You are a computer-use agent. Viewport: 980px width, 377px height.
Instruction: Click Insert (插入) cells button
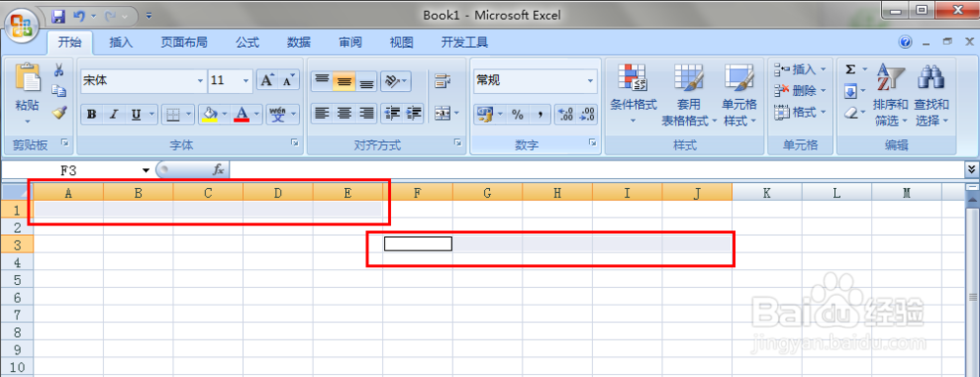pos(800,70)
